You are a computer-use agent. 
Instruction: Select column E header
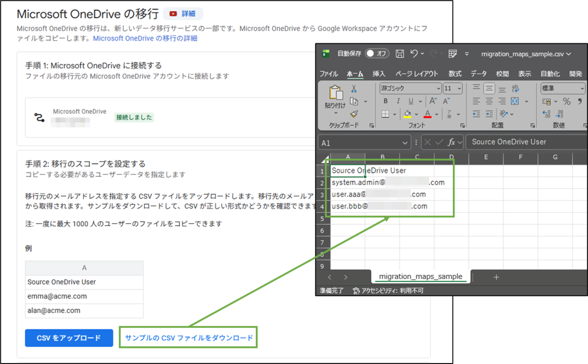(x=486, y=157)
